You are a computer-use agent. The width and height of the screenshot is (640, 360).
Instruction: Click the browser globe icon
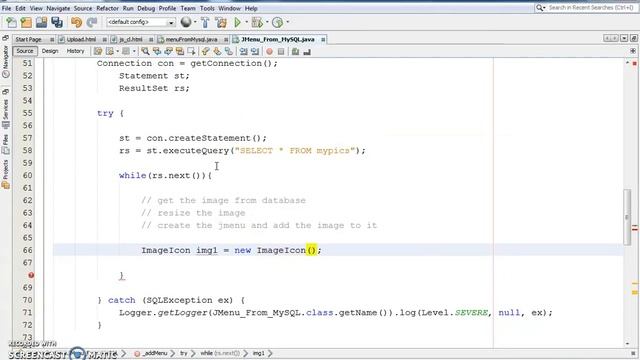186,22
